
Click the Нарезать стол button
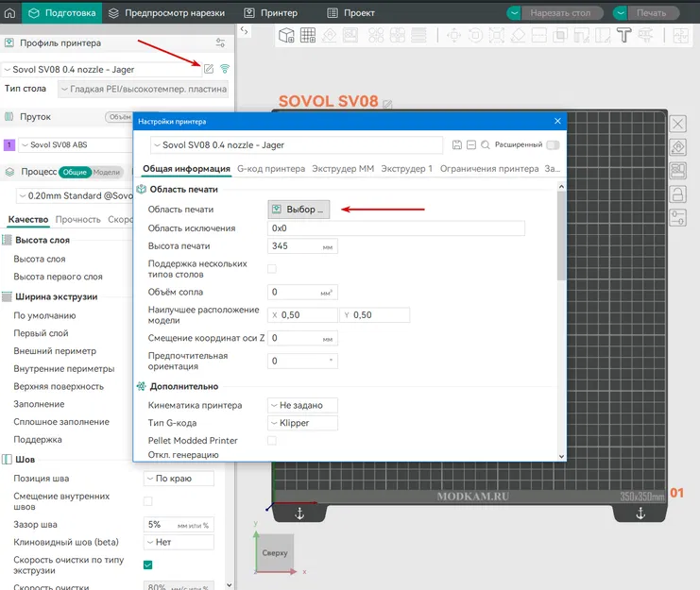tap(560, 13)
